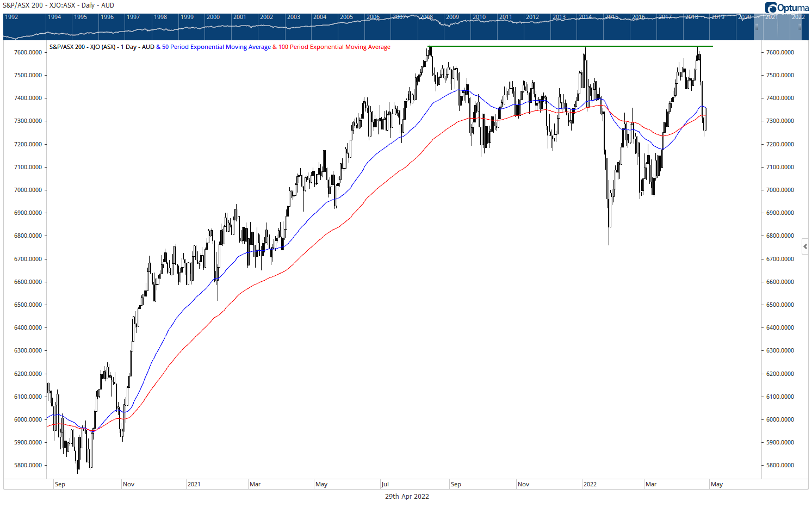
Task: Grab the left handle of the timeline range selector
Action: coord(756,27)
